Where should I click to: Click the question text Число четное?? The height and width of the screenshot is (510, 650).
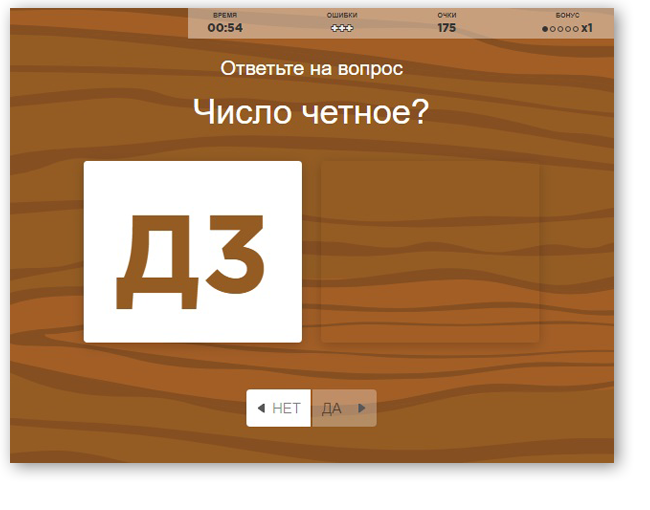pos(311,112)
